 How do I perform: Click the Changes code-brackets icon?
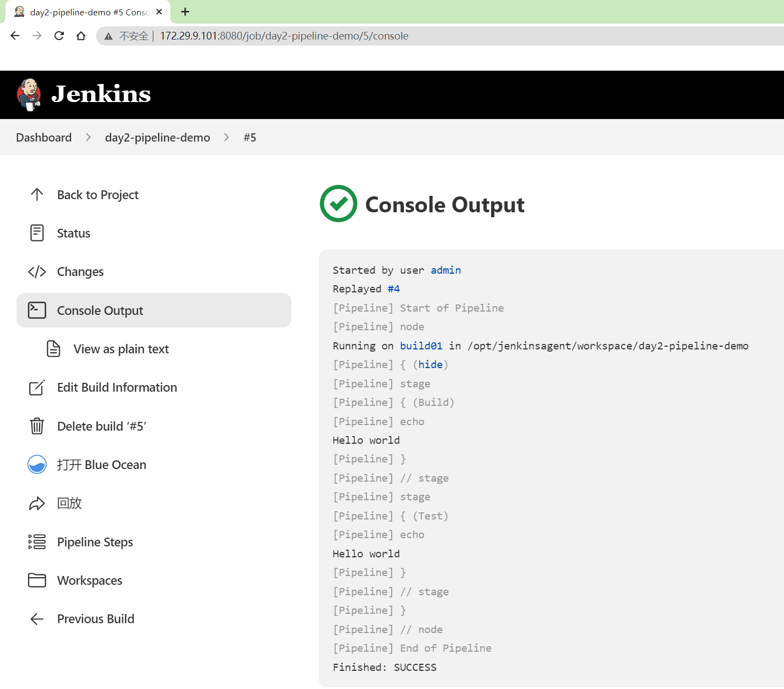[x=37, y=272]
